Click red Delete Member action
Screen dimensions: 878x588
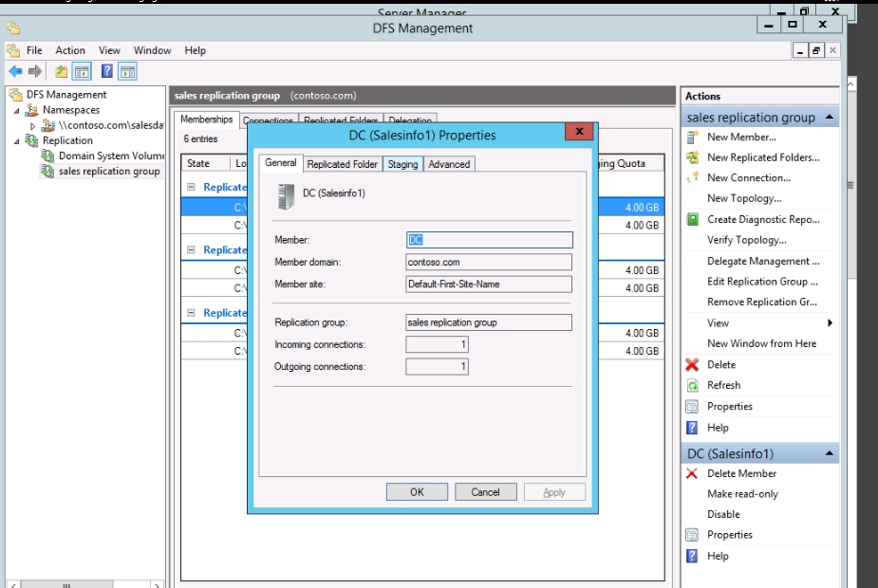(741, 473)
